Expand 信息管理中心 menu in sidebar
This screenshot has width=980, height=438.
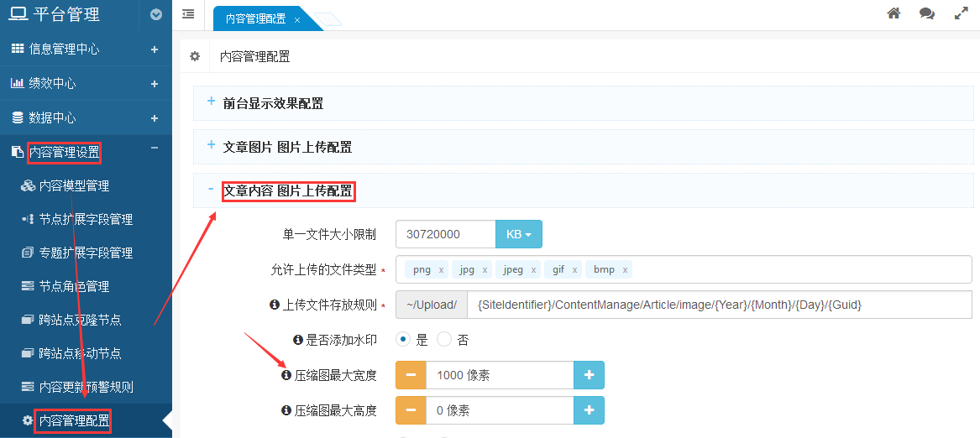point(154,50)
